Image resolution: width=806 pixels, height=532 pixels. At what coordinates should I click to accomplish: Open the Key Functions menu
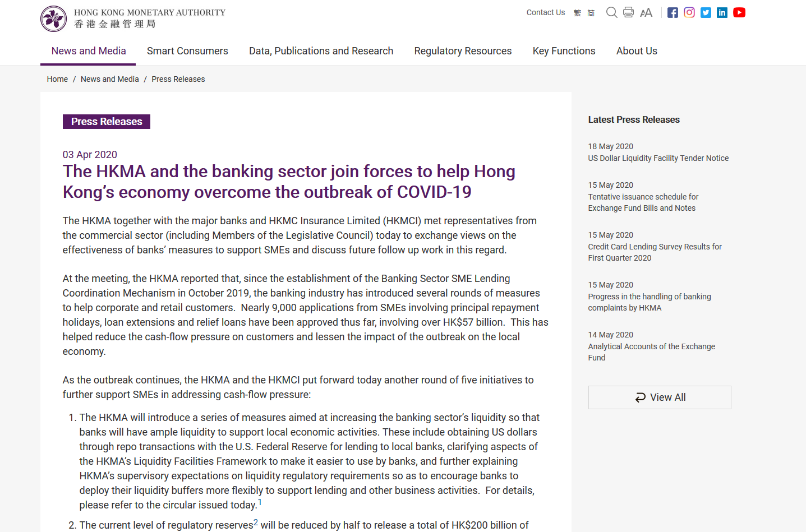click(x=564, y=51)
